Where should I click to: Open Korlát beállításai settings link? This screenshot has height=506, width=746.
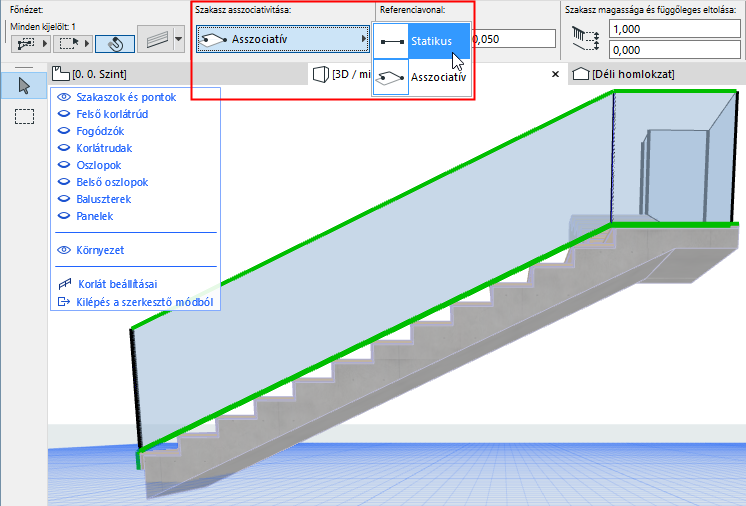point(118,284)
